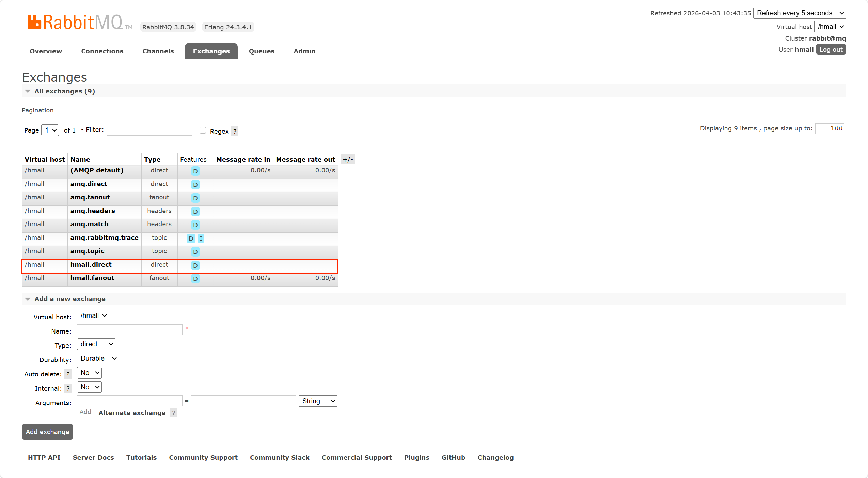Click the Auto delete help icon
The image size is (868, 478).
(68, 374)
